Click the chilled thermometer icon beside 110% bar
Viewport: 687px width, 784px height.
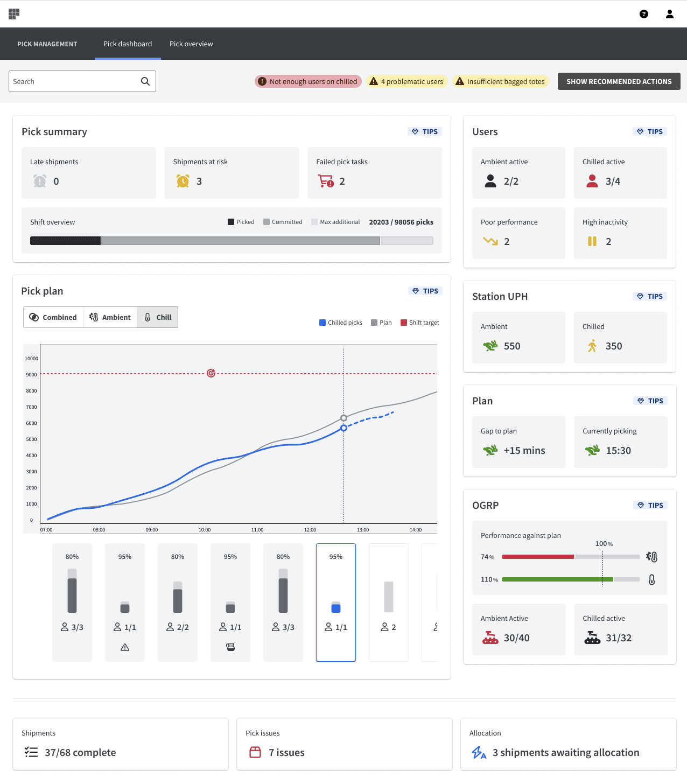(x=651, y=579)
